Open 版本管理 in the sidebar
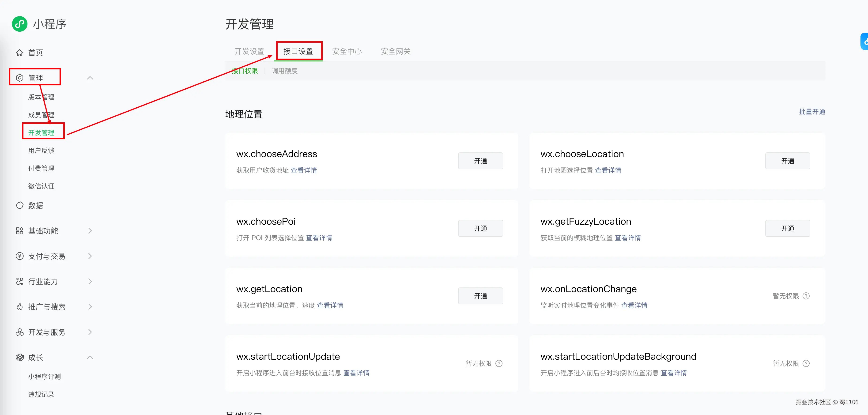 point(41,97)
